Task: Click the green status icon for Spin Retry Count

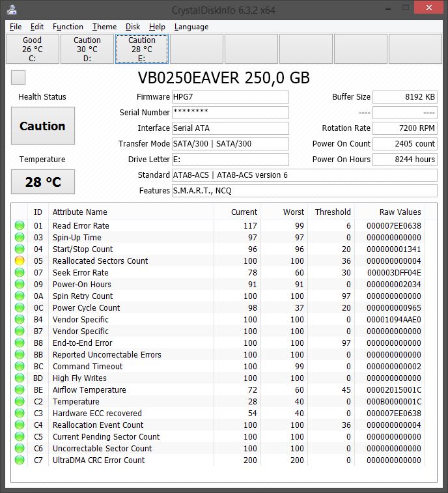Action: [20, 296]
